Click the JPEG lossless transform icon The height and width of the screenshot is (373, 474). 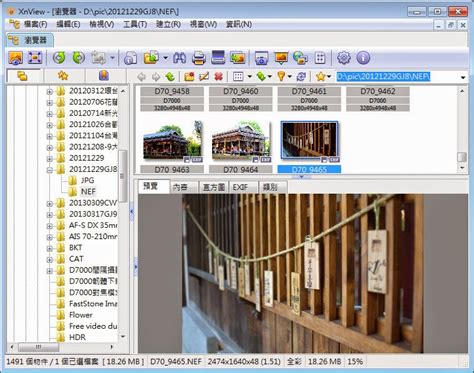pyautogui.click(x=99, y=58)
